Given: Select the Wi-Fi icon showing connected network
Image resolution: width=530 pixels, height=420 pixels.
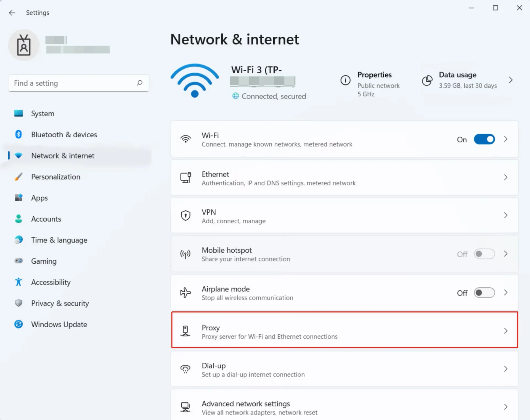Looking at the screenshot, I should click(194, 81).
